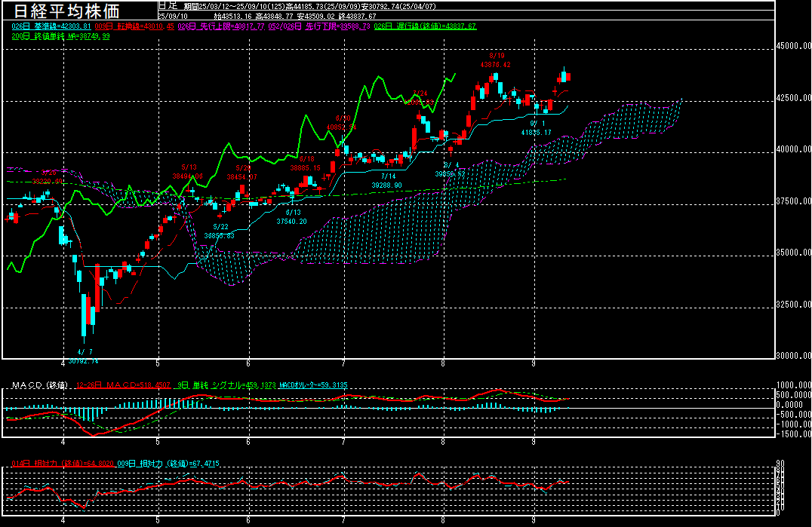Click the latest candlestick near 43837
The image size is (812, 527).
(568, 77)
